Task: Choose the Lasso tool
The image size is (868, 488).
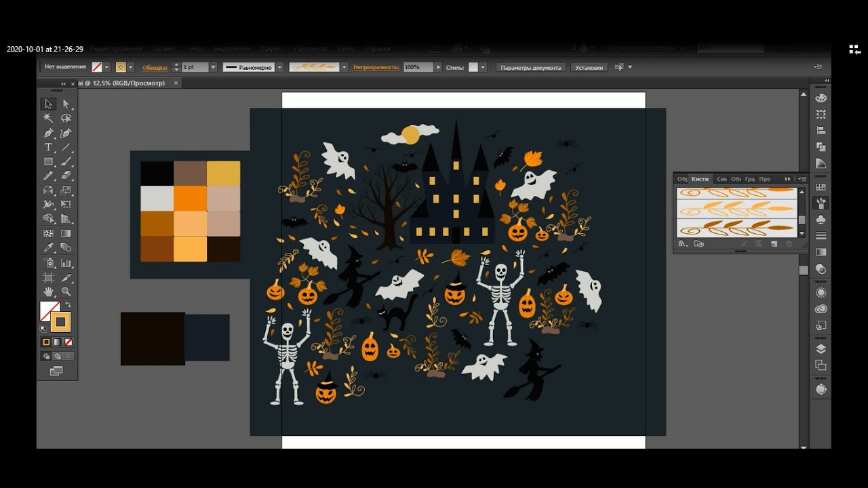Action: pos(66,118)
